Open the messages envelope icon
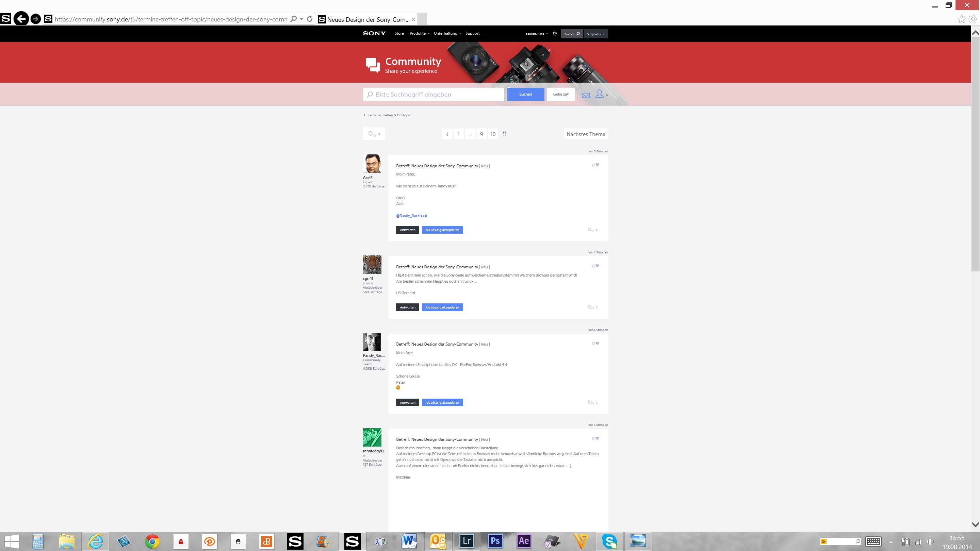The width and height of the screenshot is (980, 551). tap(586, 95)
